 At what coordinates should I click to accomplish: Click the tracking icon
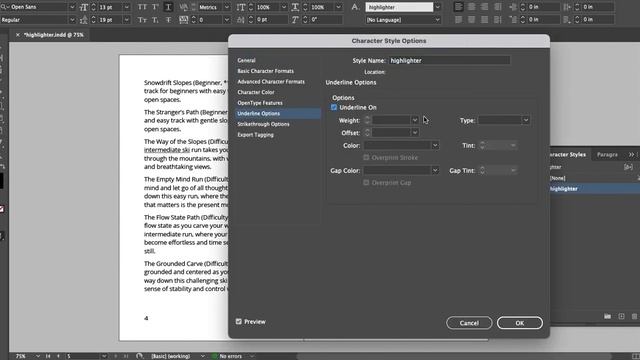click(183, 20)
